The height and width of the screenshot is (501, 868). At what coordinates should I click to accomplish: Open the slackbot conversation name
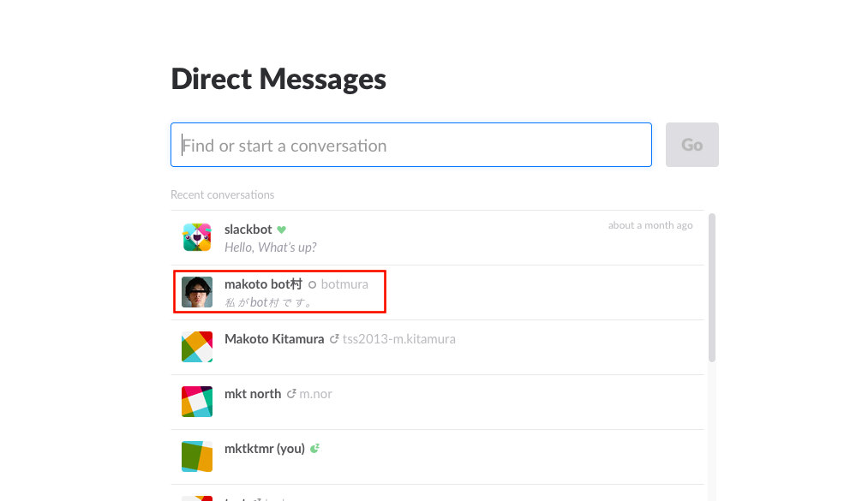[248, 230]
